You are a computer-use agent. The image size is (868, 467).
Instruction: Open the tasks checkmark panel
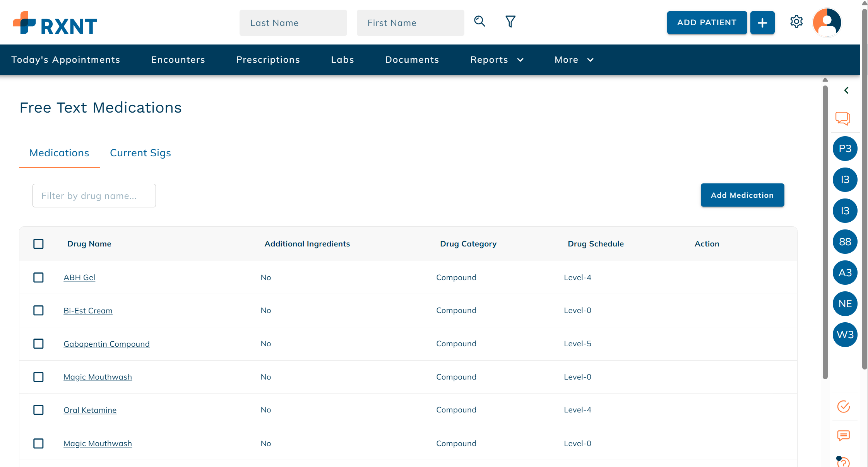844,407
